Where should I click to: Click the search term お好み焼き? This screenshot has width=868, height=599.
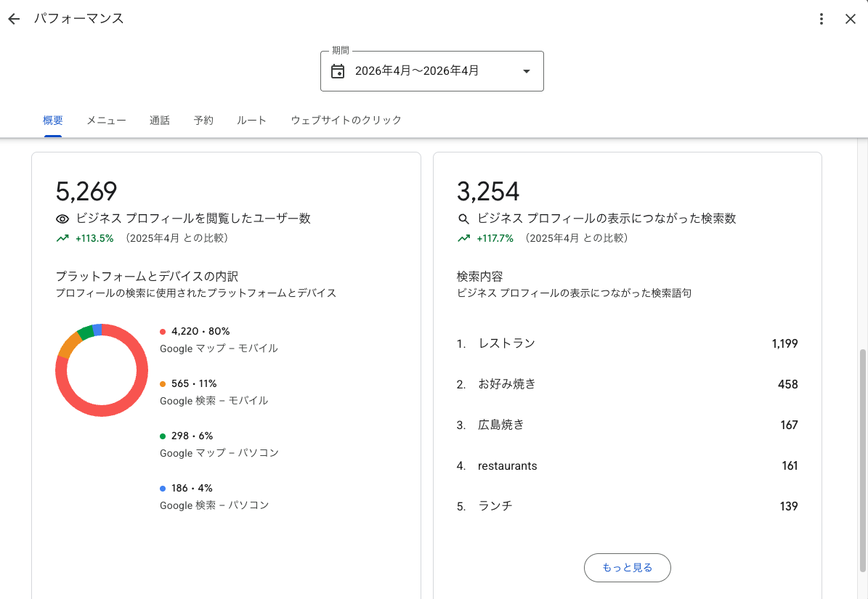tap(507, 384)
